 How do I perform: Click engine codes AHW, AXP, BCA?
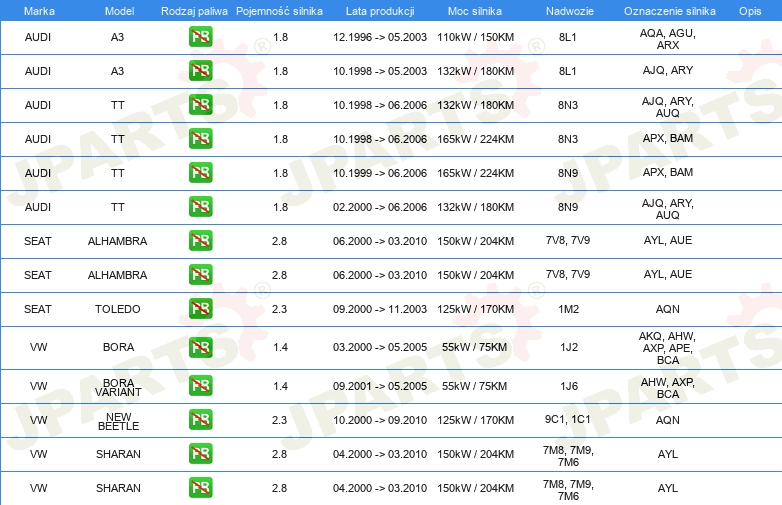pyautogui.click(x=667, y=388)
